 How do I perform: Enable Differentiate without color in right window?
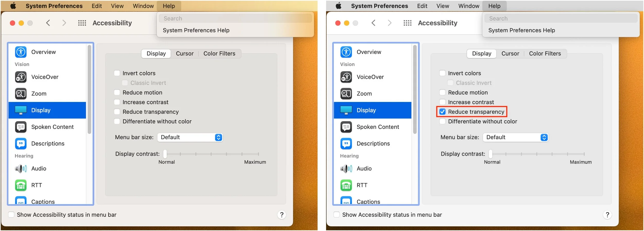[x=442, y=121]
